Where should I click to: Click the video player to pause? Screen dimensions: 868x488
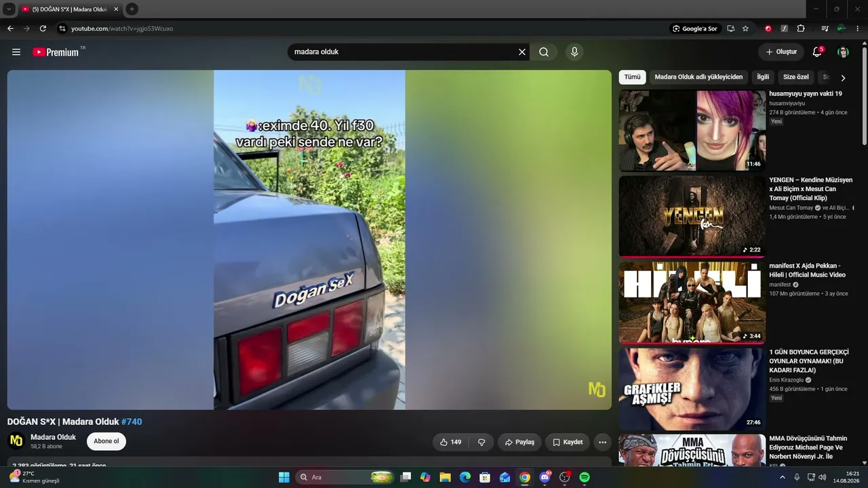tap(309, 240)
